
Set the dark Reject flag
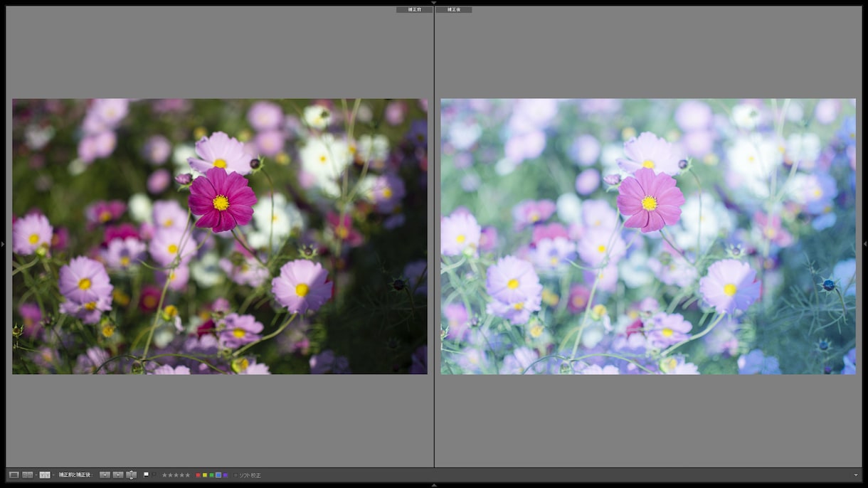(154, 474)
